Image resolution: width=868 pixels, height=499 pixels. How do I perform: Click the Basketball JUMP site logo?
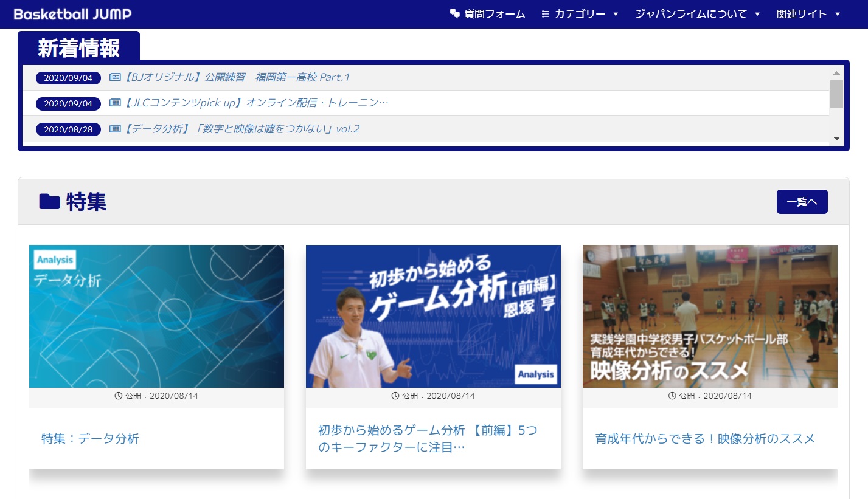click(72, 14)
